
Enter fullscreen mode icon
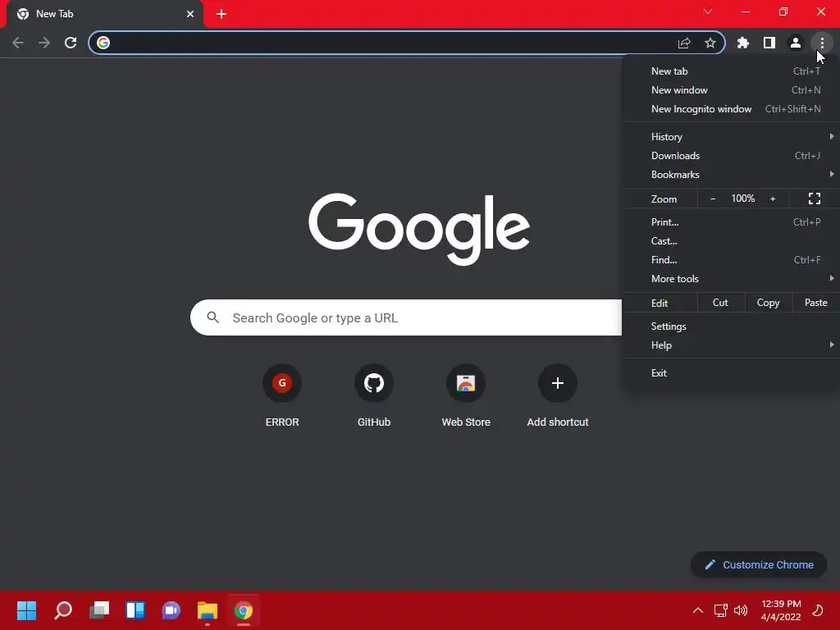(x=815, y=199)
